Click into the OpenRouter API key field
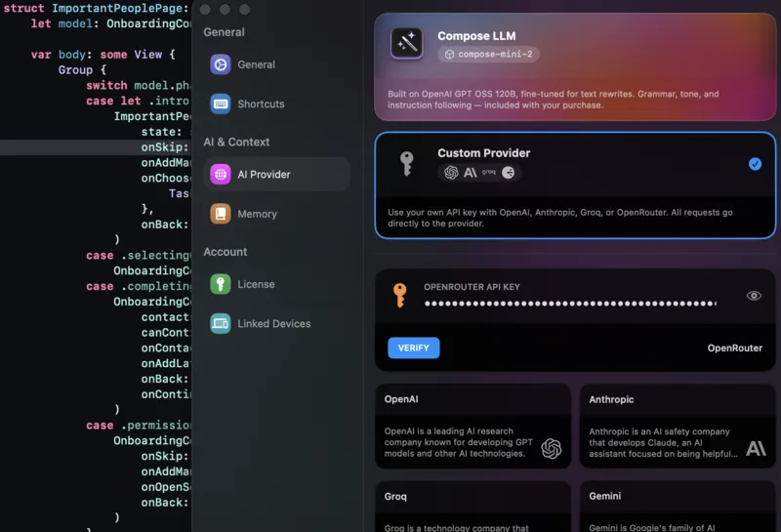Viewport: 781px width, 532px height. coord(571,304)
